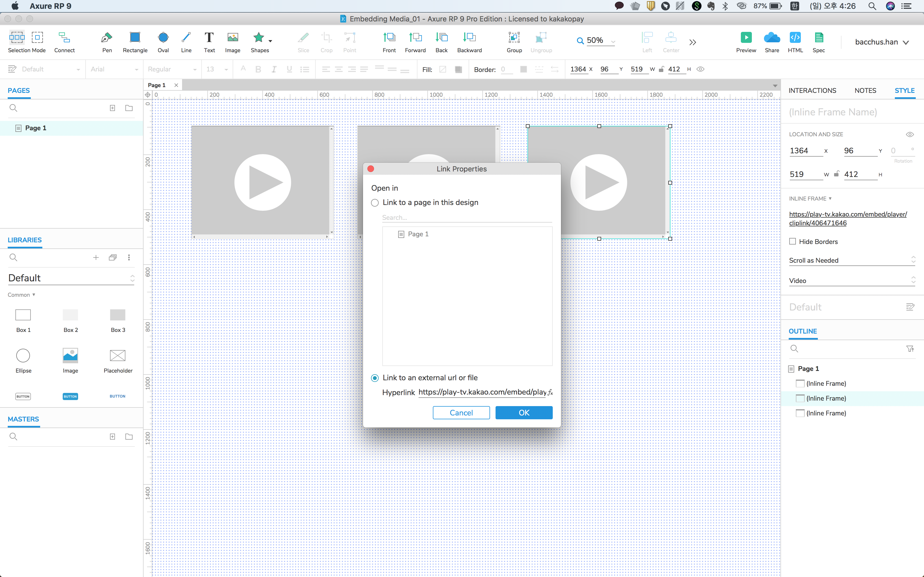Switch to the Notes tab
The width and height of the screenshot is (924, 577).
(x=865, y=90)
